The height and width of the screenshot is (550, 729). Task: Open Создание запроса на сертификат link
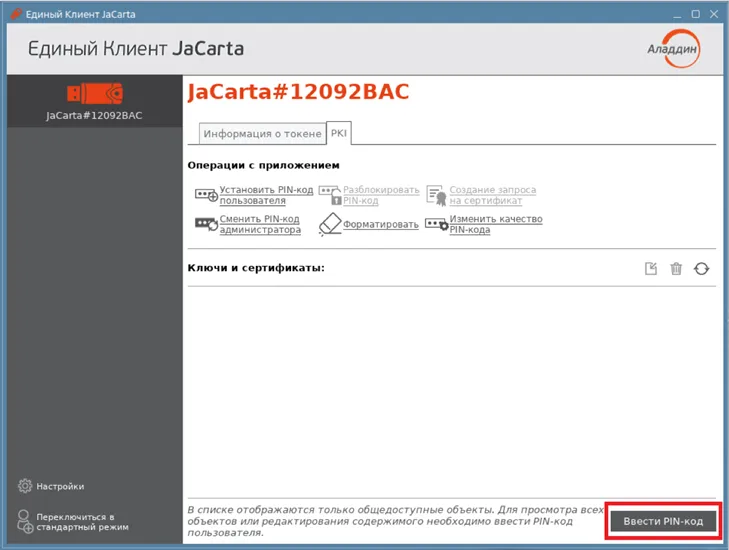492,195
